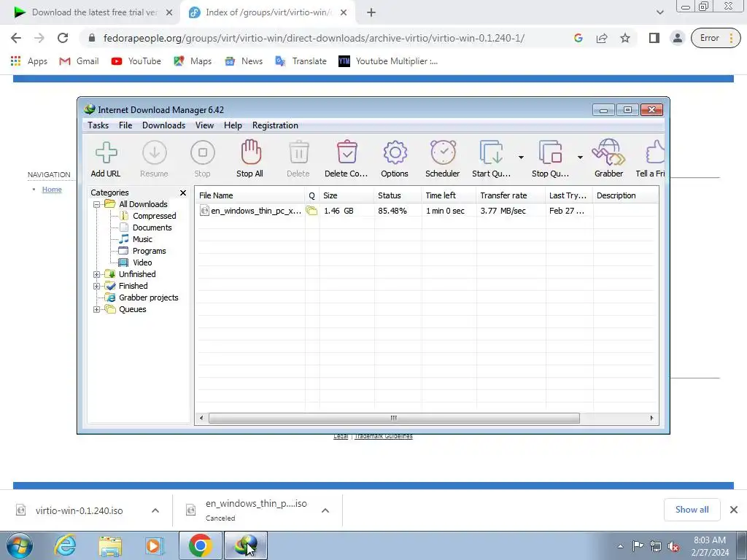
Task: Click the horizontal scrollbar thumb
Action: pos(394,418)
